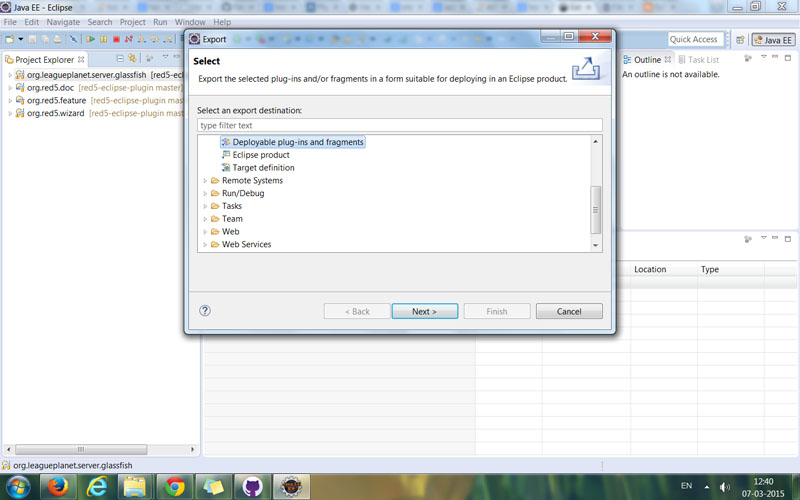Click the Open Perspective icon beside Java EE
800x500 pixels.
coord(740,40)
